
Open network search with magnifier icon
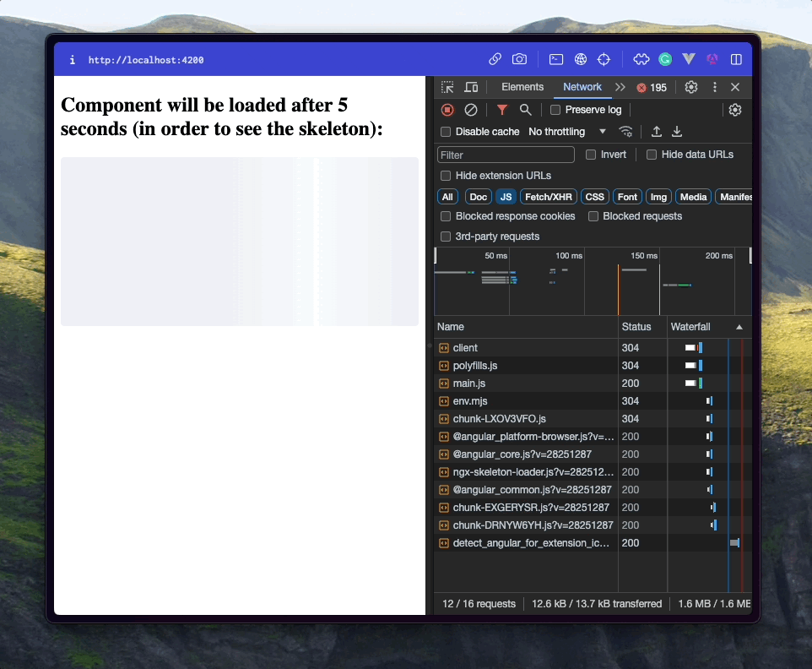[525, 110]
